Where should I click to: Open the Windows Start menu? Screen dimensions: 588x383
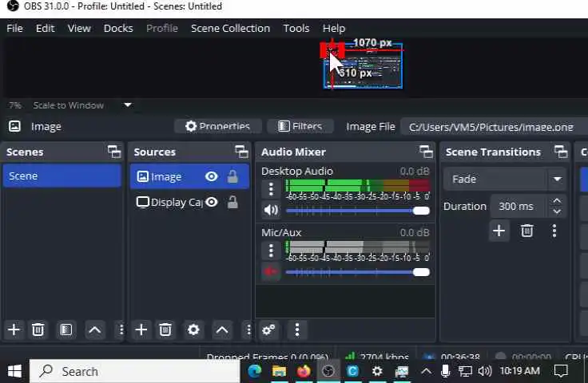click(x=14, y=371)
